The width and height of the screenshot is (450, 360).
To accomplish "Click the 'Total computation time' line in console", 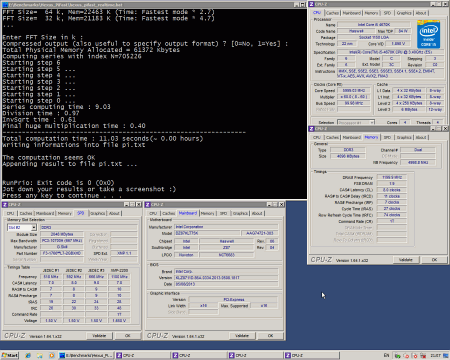I will coord(102,138).
